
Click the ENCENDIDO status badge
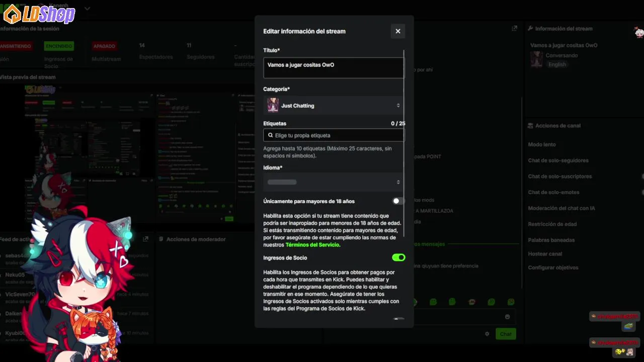(x=59, y=46)
